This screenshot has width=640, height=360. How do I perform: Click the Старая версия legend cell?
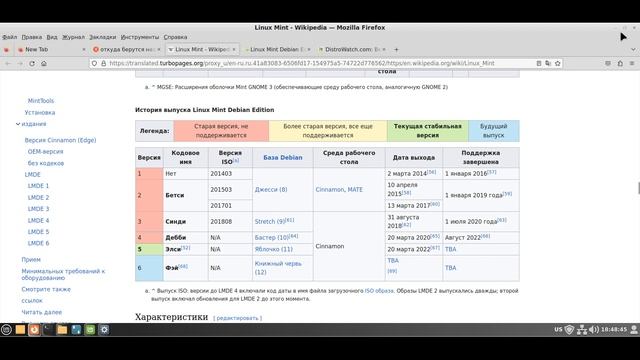point(221,131)
